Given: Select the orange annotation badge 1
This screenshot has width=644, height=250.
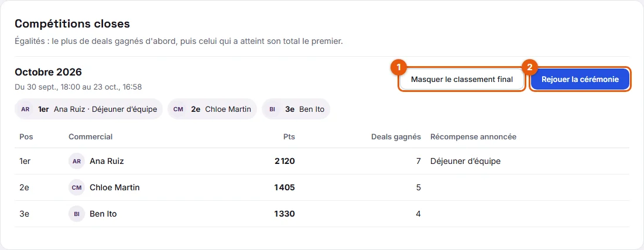Looking at the screenshot, I should pyautogui.click(x=398, y=68).
